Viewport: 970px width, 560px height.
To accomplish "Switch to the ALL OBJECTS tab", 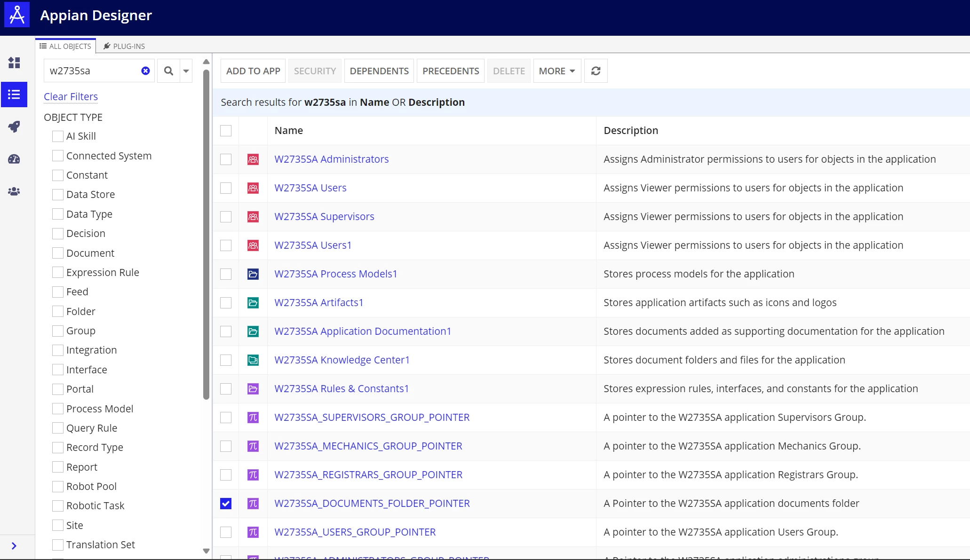I will 65,46.
